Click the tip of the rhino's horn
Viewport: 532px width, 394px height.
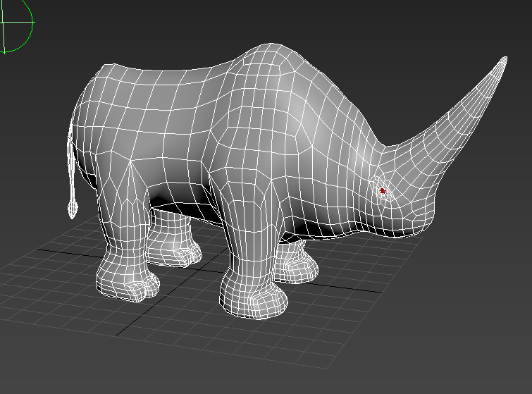coord(504,59)
